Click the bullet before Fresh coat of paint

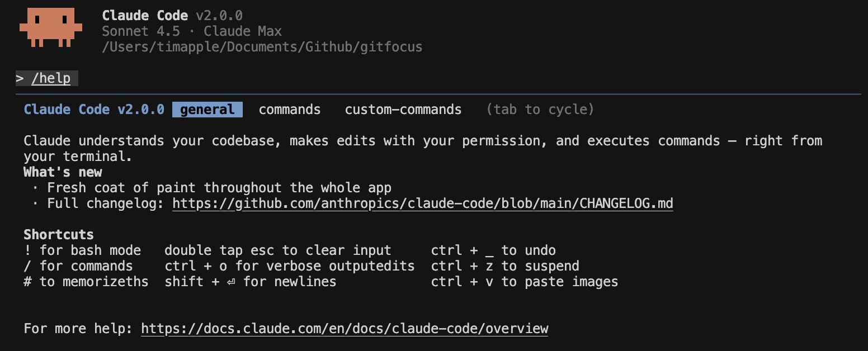tap(36, 187)
